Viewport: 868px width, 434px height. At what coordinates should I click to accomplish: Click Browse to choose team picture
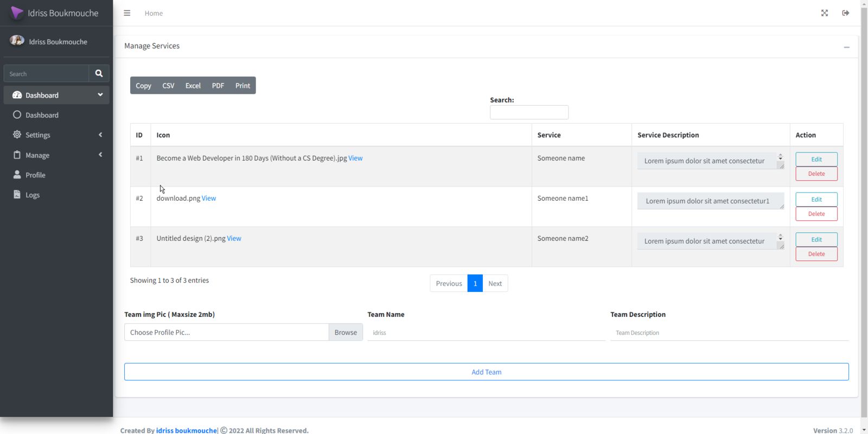tap(346, 333)
